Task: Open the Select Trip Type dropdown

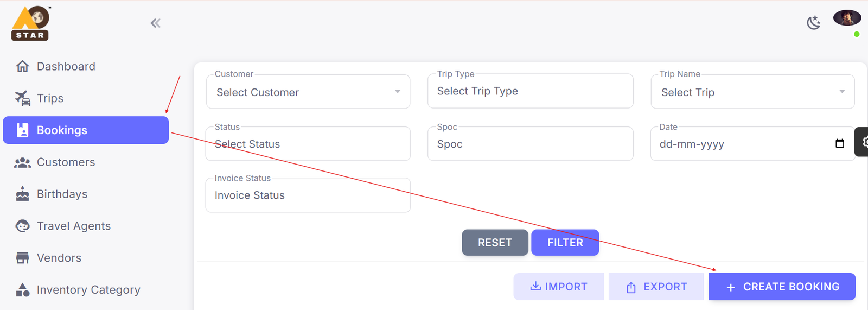Action: click(530, 91)
